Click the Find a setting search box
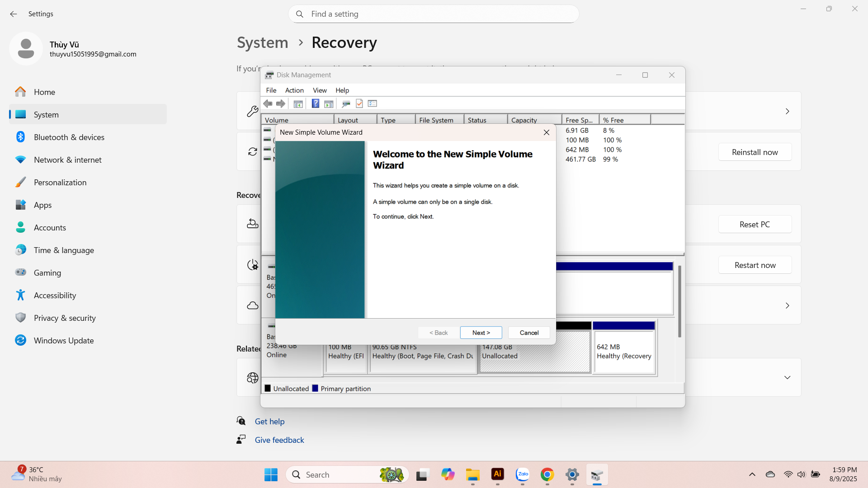Viewport: 868px width, 488px height. point(433,14)
